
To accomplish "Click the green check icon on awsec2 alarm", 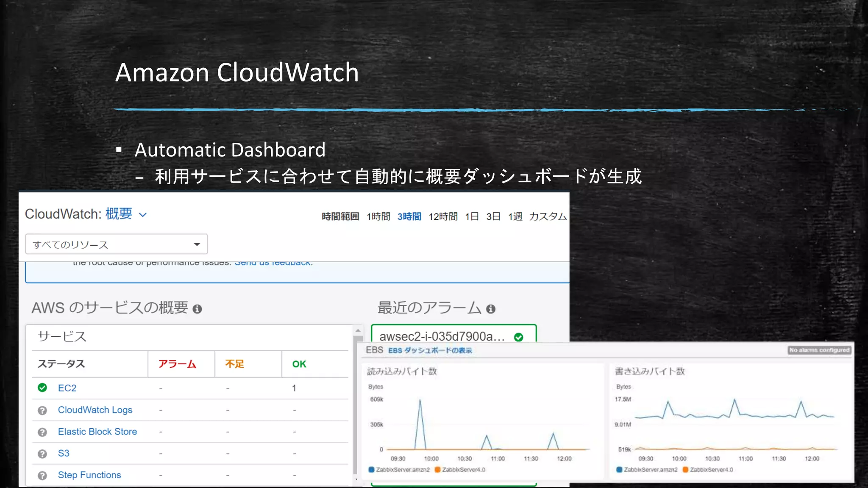I will click(518, 337).
